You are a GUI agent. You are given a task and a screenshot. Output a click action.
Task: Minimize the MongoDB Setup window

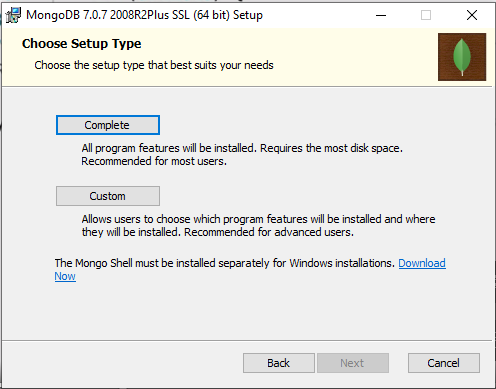(x=381, y=15)
